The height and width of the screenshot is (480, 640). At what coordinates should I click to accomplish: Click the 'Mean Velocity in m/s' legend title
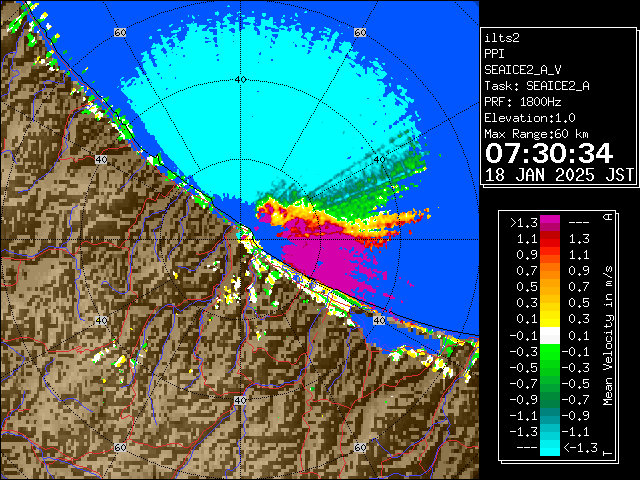[608, 336]
